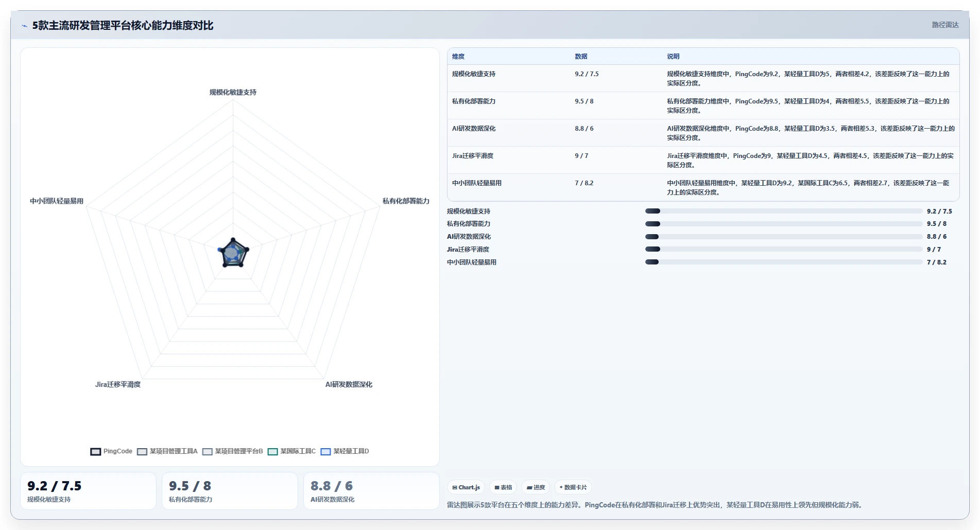Click the radar data polygon at chart center
Viewport: 980px width, 530px height.
pyautogui.click(x=233, y=253)
